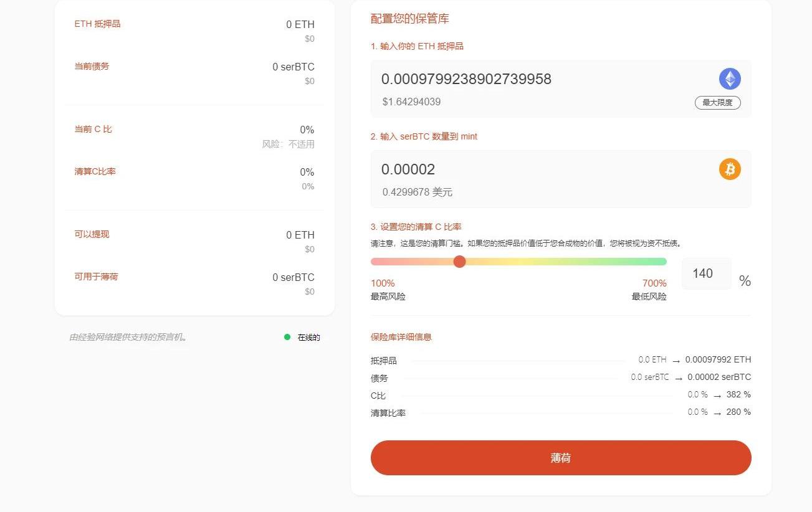
Task: Click the $1.64294039 USD value text
Action: [411, 102]
